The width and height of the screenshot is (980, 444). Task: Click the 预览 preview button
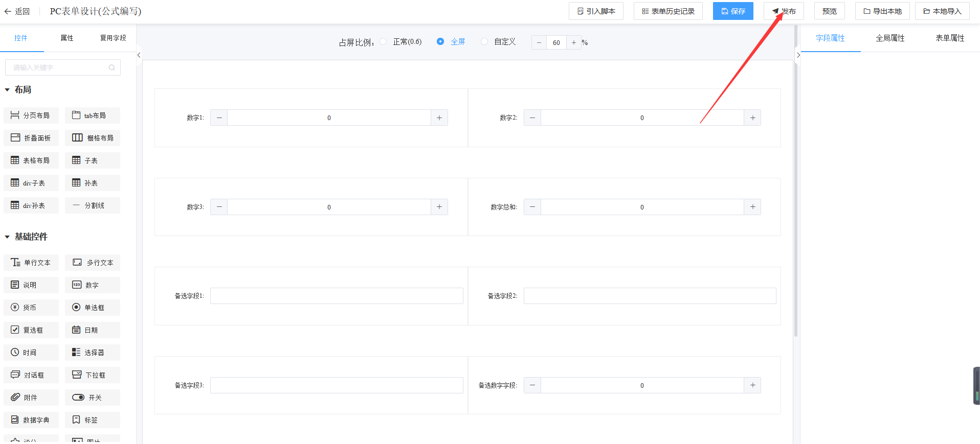coord(829,11)
